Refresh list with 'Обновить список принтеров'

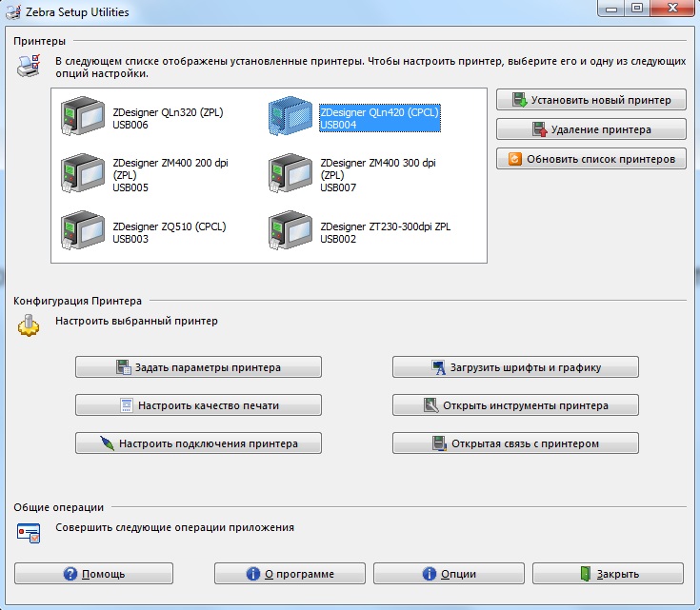590,159
